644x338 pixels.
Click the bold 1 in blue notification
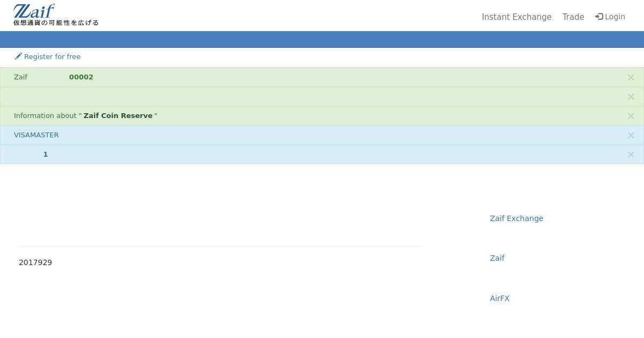click(46, 155)
